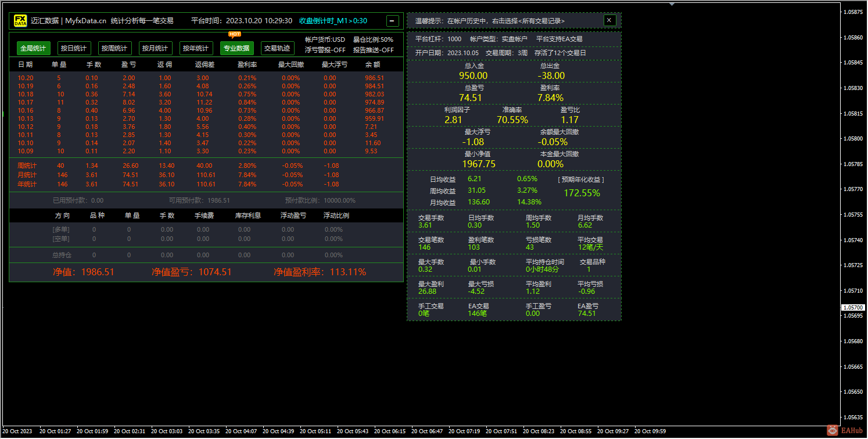The width and height of the screenshot is (868, 439).
Task: Click balance value 974.89
Action: (375, 102)
